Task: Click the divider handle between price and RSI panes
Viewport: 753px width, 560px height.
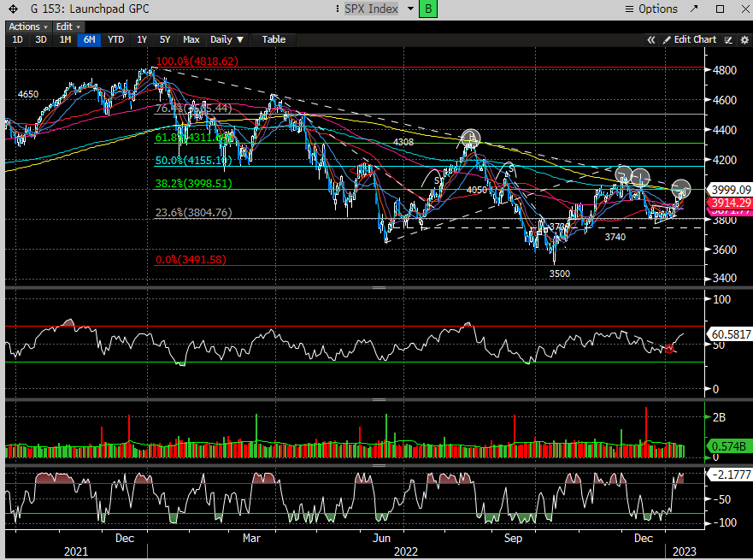Action: click(x=379, y=287)
